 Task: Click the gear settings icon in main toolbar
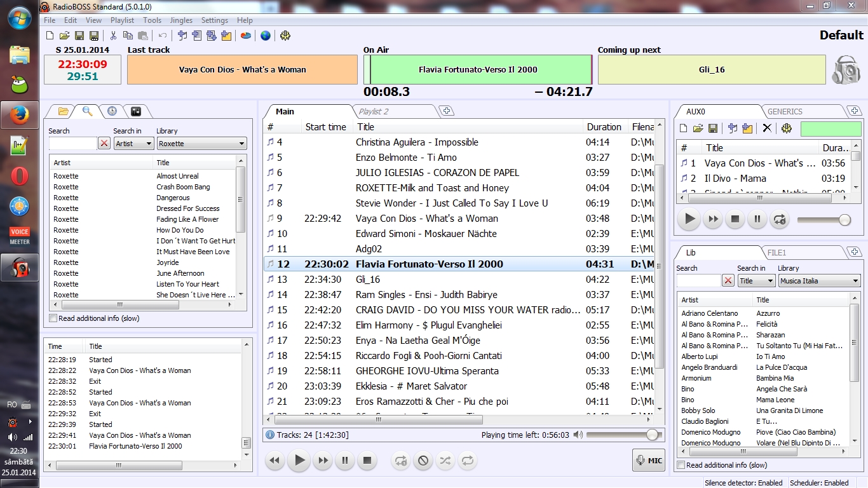pos(285,36)
